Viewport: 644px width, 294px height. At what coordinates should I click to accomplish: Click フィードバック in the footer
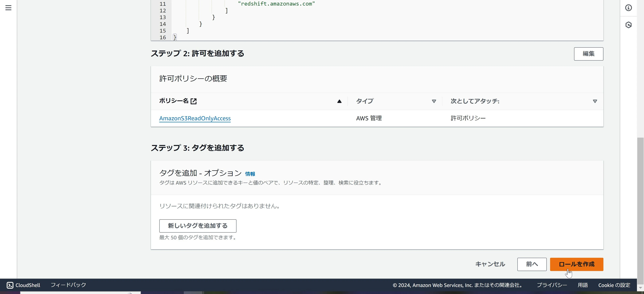pyautogui.click(x=68, y=285)
